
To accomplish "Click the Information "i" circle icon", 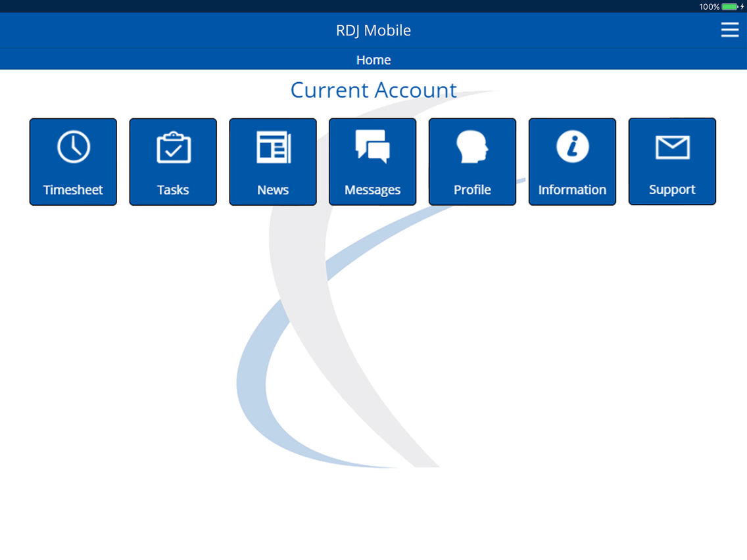I will point(573,147).
